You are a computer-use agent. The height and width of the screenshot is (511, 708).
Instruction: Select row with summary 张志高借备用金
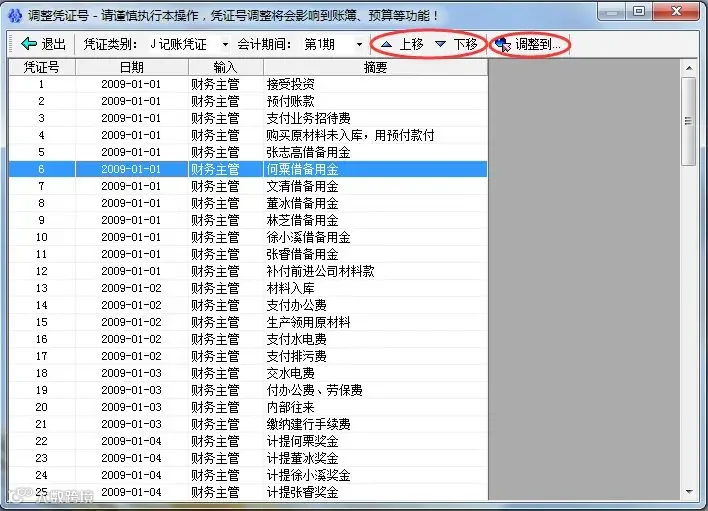(x=248, y=152)
